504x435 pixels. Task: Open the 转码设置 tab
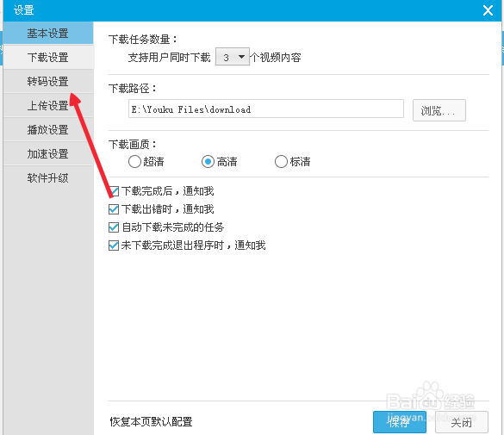(48, 81)
